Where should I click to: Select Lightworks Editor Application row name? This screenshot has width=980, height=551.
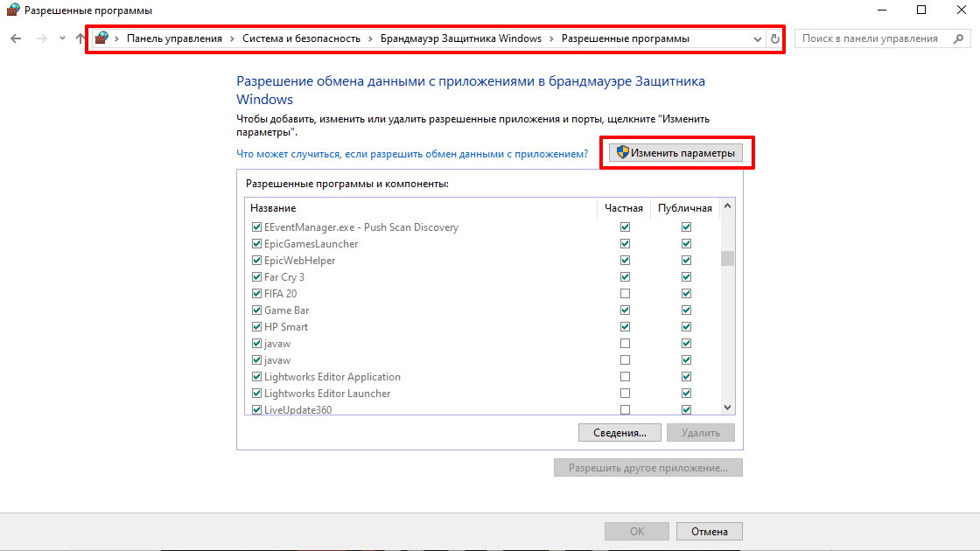332,377
